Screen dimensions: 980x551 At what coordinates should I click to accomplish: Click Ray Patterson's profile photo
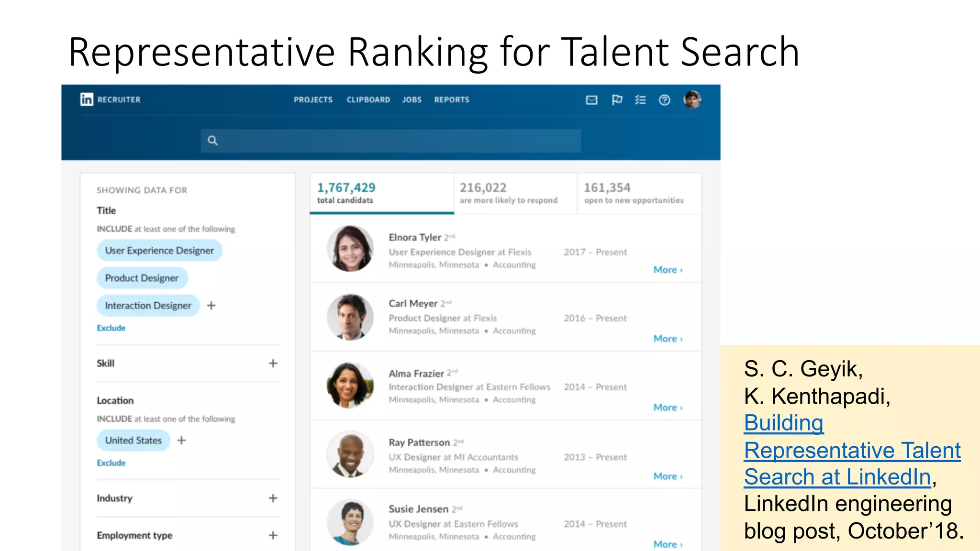coord(350,454)
